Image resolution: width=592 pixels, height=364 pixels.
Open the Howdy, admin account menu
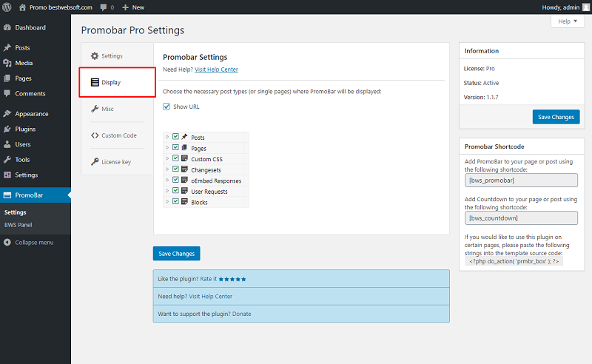tap(565, 7)
